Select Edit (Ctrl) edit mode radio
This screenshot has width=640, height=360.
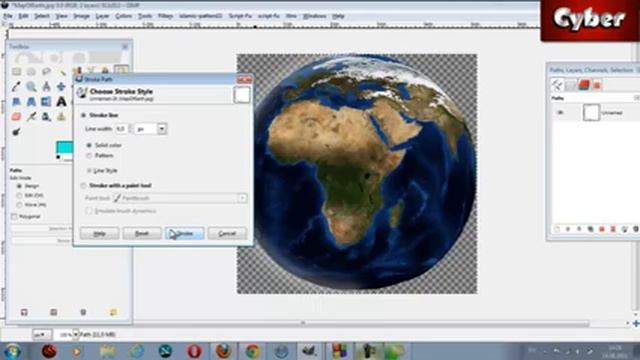(19, 196)
